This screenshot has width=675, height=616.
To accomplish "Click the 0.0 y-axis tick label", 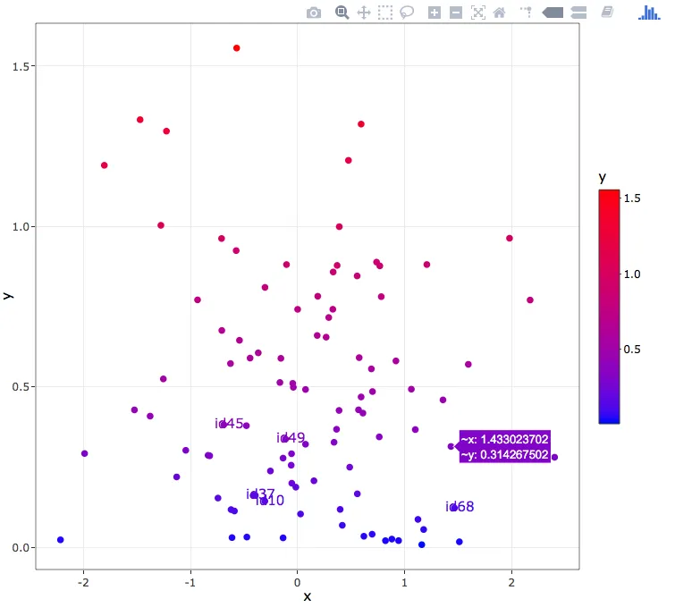I will tap(21, 547).
